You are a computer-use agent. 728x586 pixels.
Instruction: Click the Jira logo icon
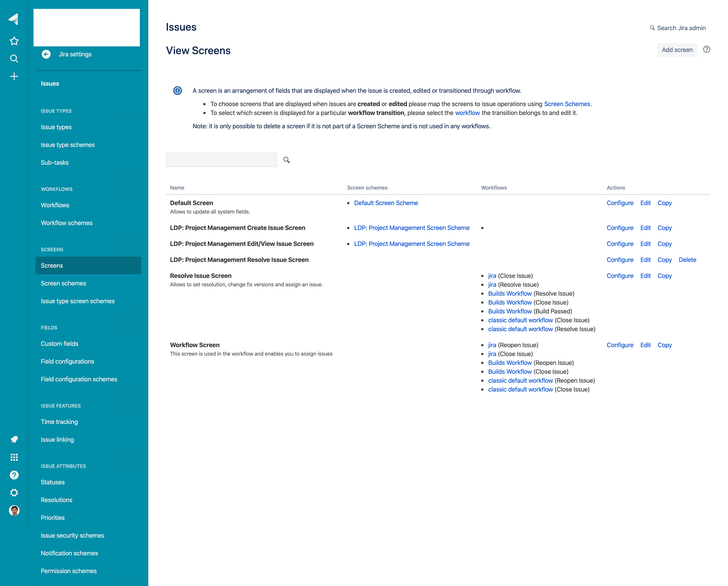(x=14, y=19)
